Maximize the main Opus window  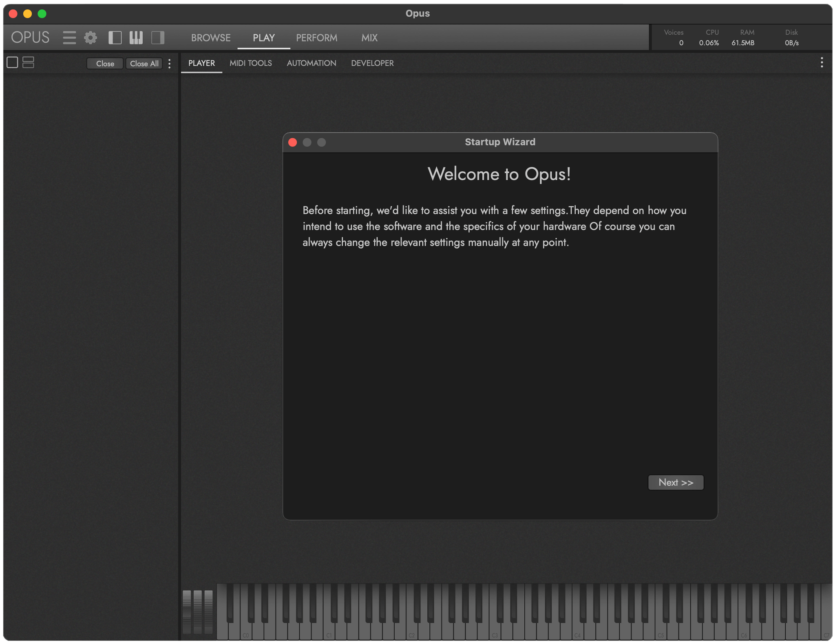click(42, 14)
